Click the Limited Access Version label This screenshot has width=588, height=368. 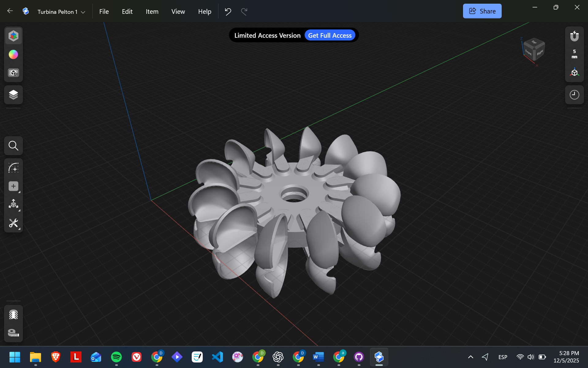click(x=267, y=35)
